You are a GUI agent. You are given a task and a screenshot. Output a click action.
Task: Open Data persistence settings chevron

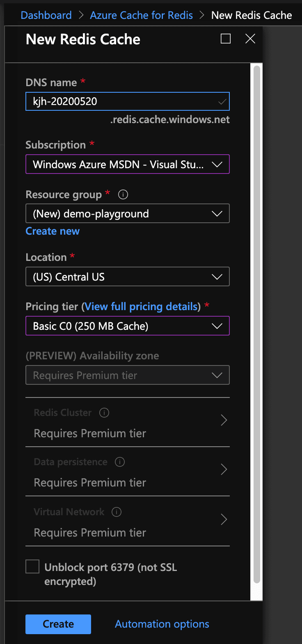coord(224,470)
